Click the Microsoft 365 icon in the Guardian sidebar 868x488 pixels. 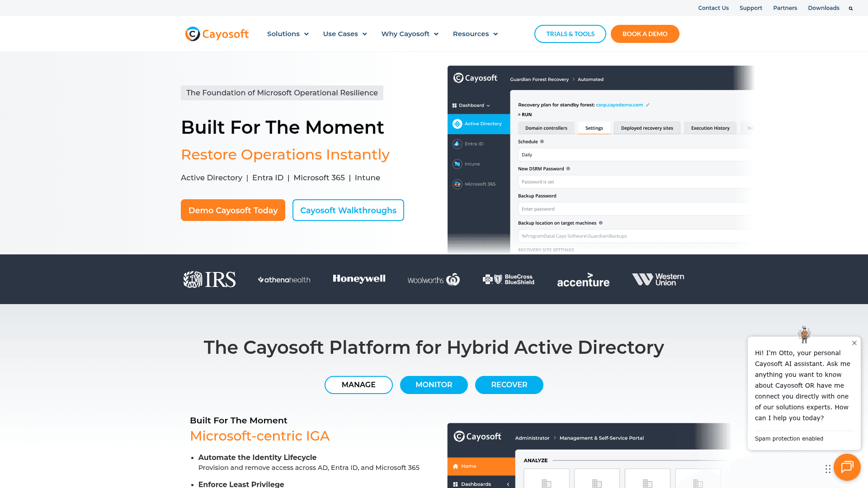[458, 184]
